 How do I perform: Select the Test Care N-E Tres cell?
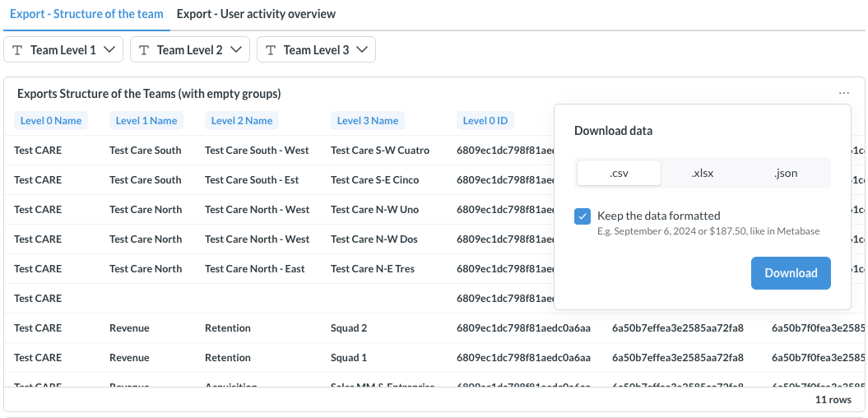click(373, 268)
